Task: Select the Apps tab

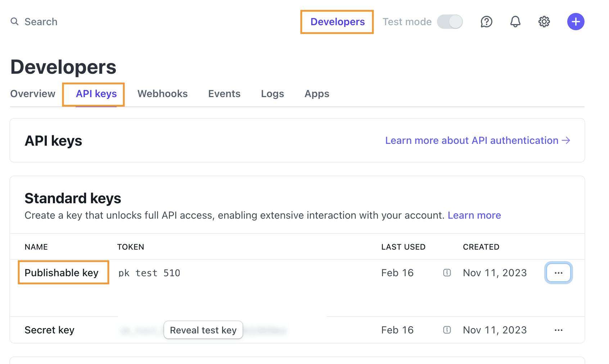Action: [x=317, y=94]
